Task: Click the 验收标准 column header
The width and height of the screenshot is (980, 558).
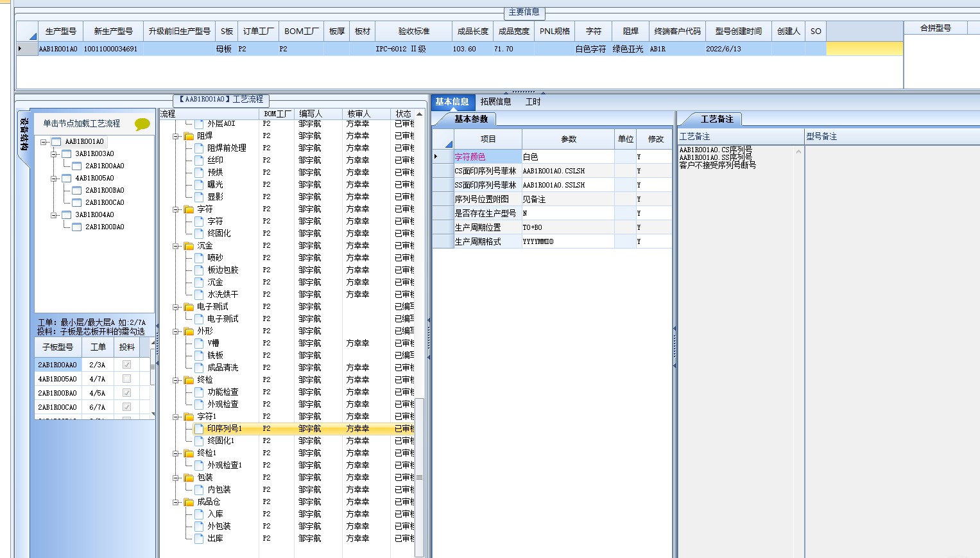Action: click(414, 31)
